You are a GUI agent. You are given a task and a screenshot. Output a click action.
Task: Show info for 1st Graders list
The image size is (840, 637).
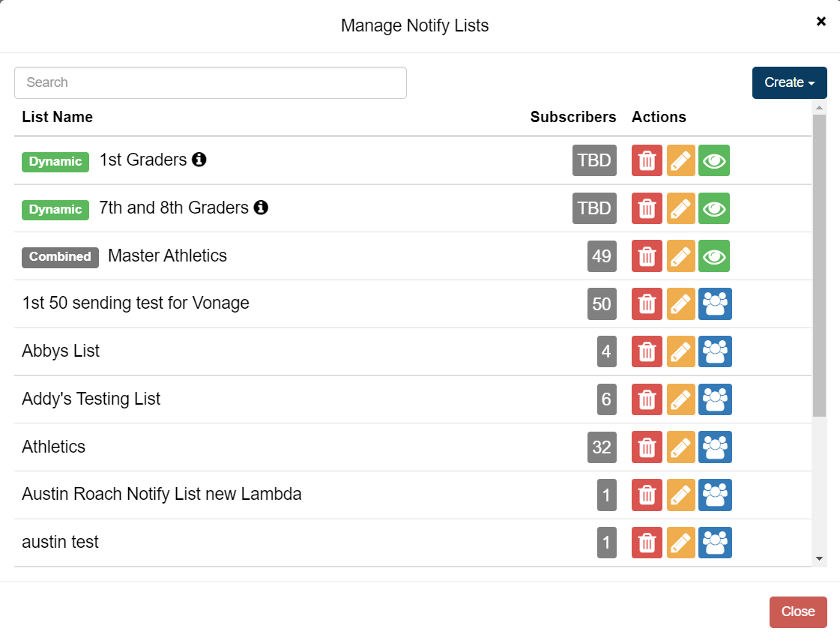199,160
